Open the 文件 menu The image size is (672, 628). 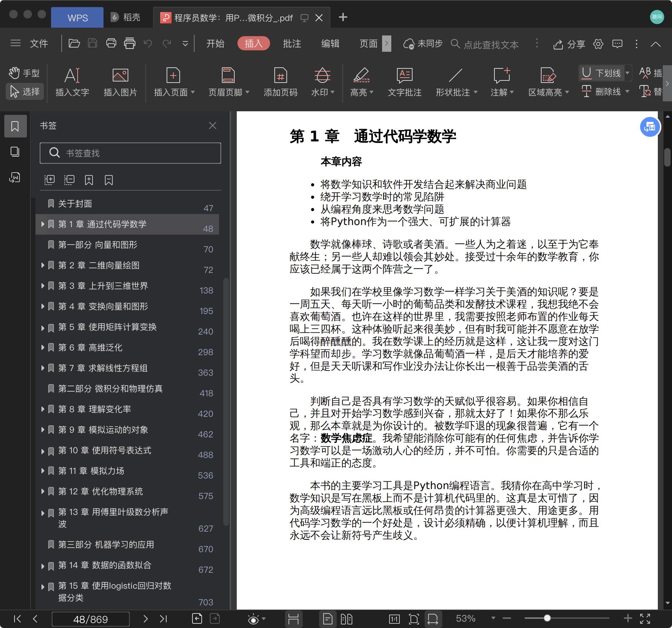pos(39,44)
